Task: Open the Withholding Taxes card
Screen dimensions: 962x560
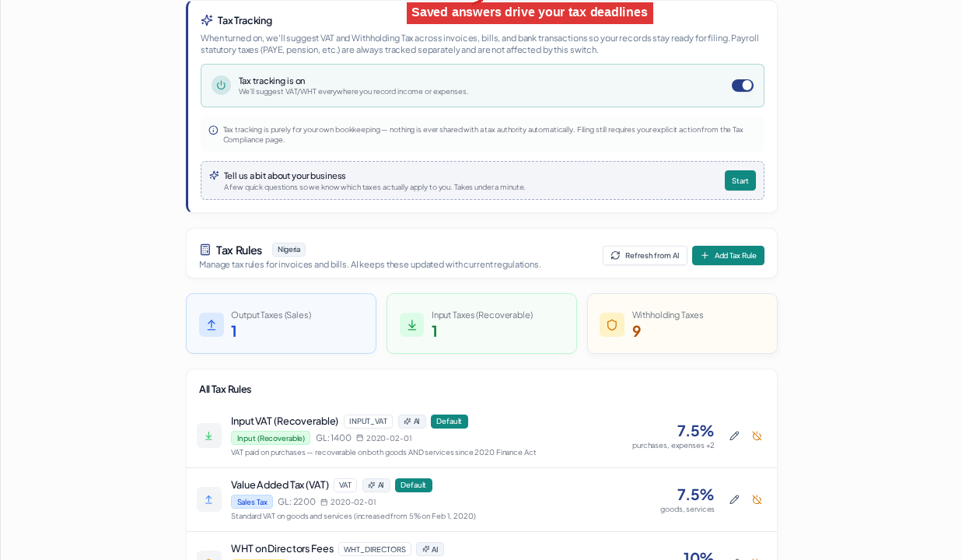Action: (x=682, y=324)
